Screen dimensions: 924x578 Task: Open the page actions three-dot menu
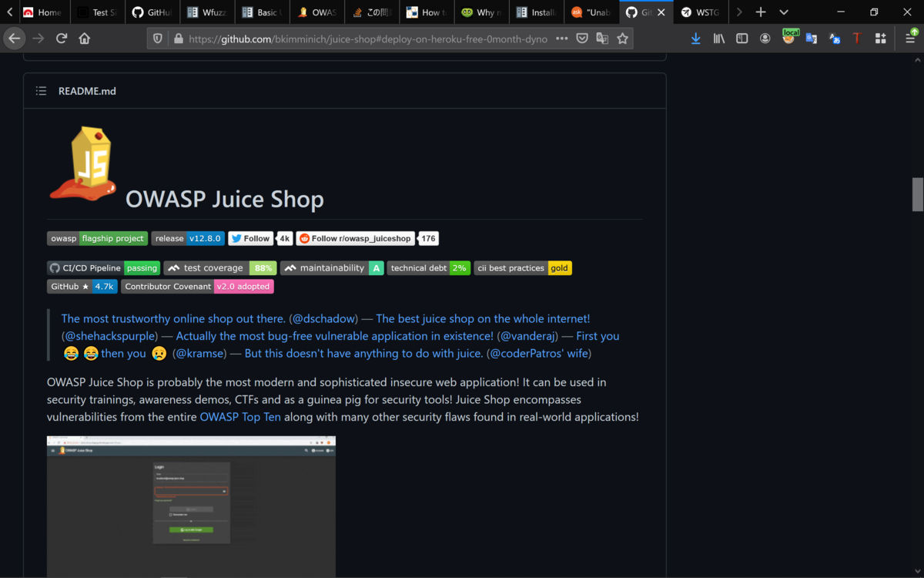coord(562,39)
